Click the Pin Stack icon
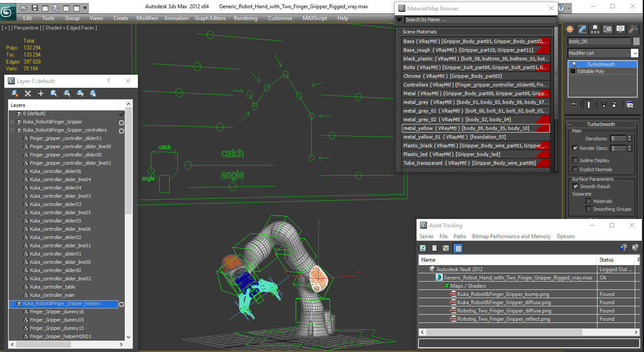The width and height of the screenshot is (644, 352). [x=573, y=104]
